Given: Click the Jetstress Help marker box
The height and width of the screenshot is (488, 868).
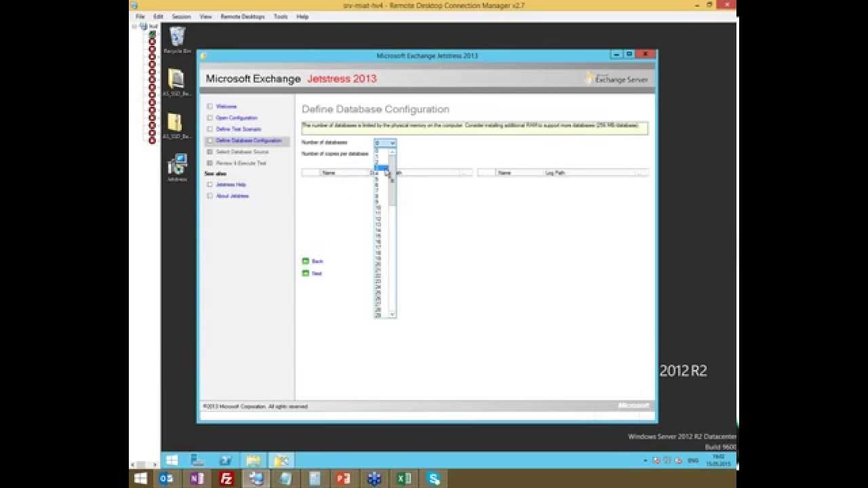Looking at the screenshot, I should (x=210, y=184).
